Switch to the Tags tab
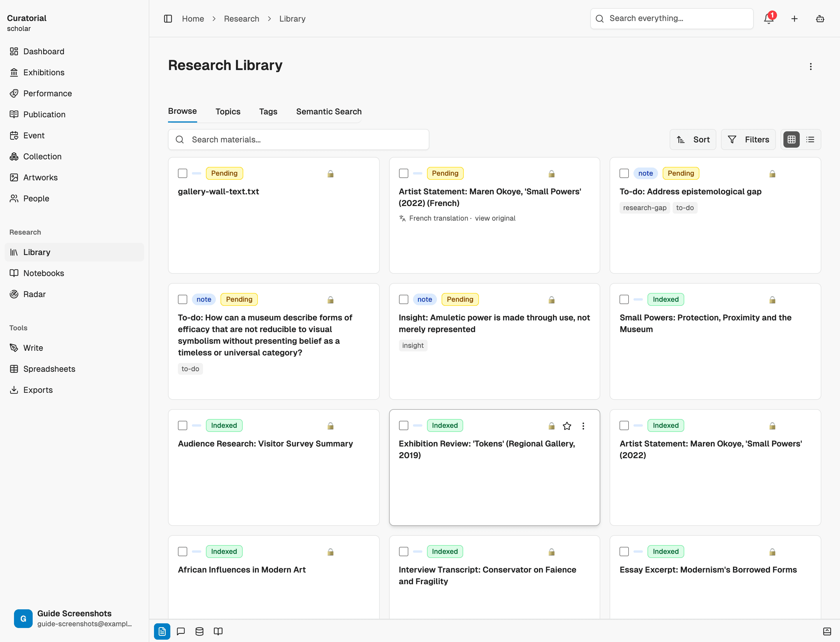This screenshot has width=840, height=642. (268, 111)
